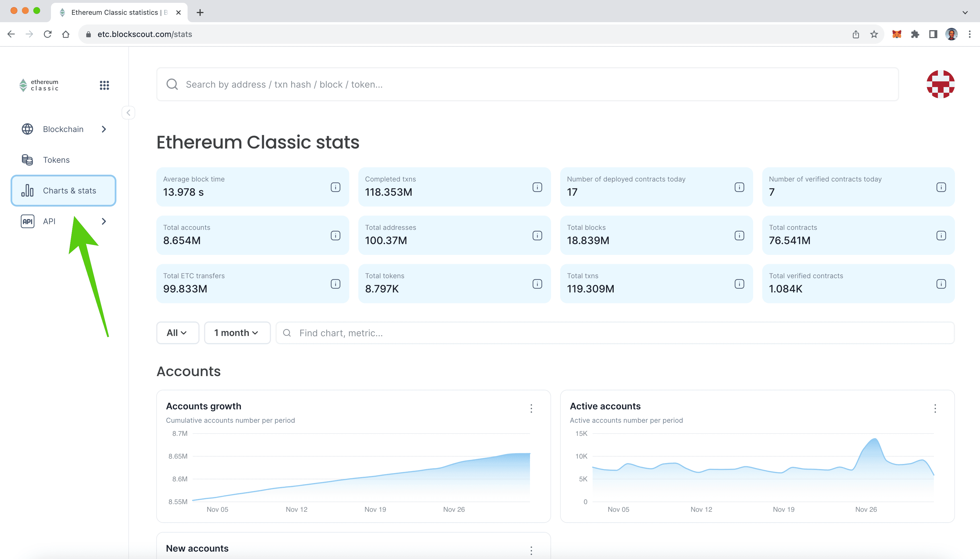Click the red network logo at top right
Viewport: 980px width, 559px height.
(940, 84)
